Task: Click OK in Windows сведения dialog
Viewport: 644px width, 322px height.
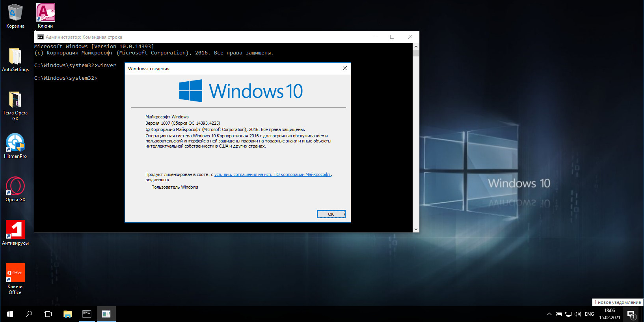Action: [x=331, y=214]
